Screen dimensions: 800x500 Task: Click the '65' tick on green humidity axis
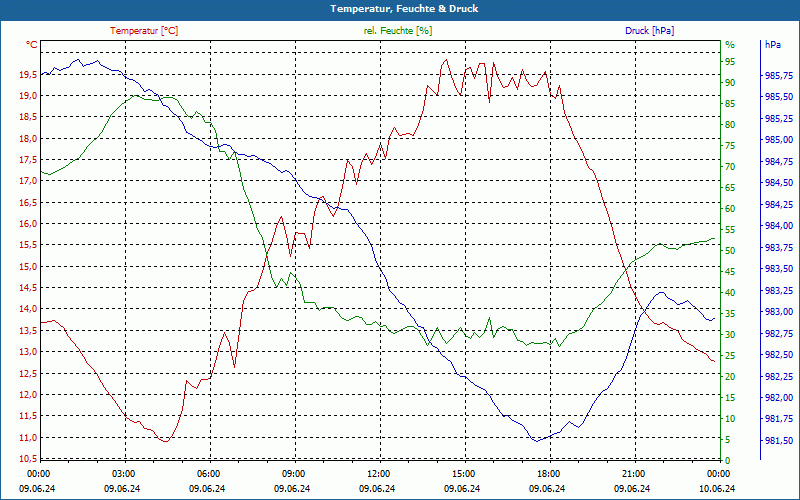730,188
